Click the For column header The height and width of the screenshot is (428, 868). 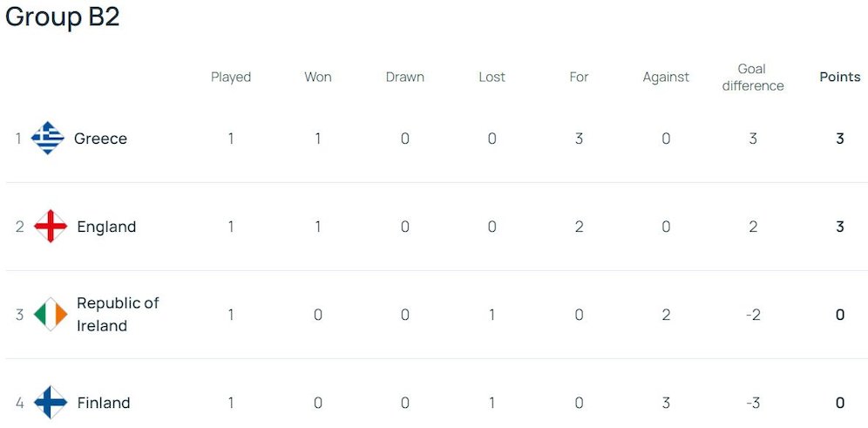click(x=580, y=77)
